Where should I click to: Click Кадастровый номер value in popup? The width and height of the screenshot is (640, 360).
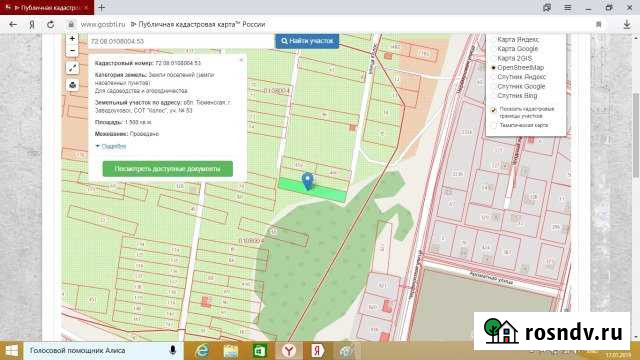(x=178, y=63)
